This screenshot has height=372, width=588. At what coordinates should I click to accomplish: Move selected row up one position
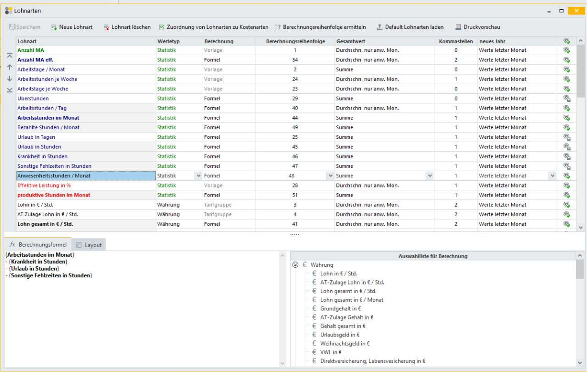10,67
